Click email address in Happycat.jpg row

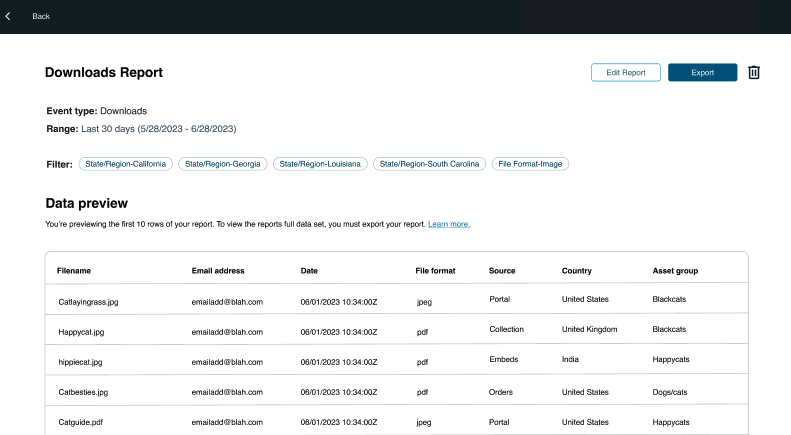click(x=227, y=332)
